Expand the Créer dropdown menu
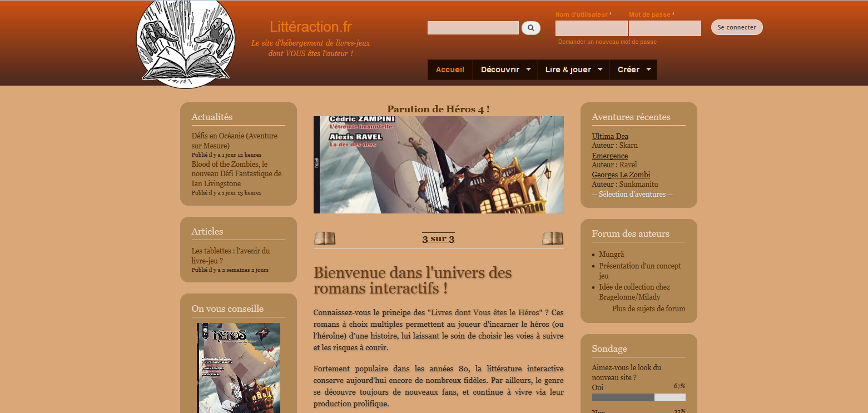Image resolution: width=868 pixels, height=413 pixels. [633, 69]
